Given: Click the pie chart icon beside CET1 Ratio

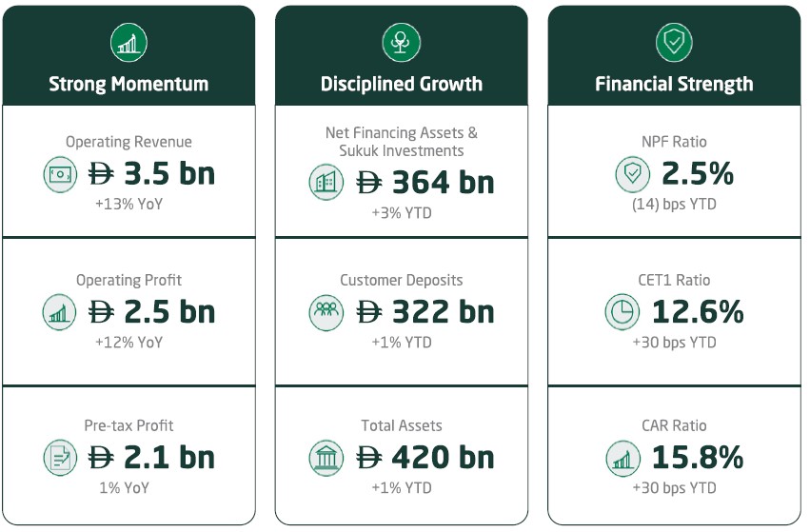Looking at the screenshot, I should [x=622, y=312].
